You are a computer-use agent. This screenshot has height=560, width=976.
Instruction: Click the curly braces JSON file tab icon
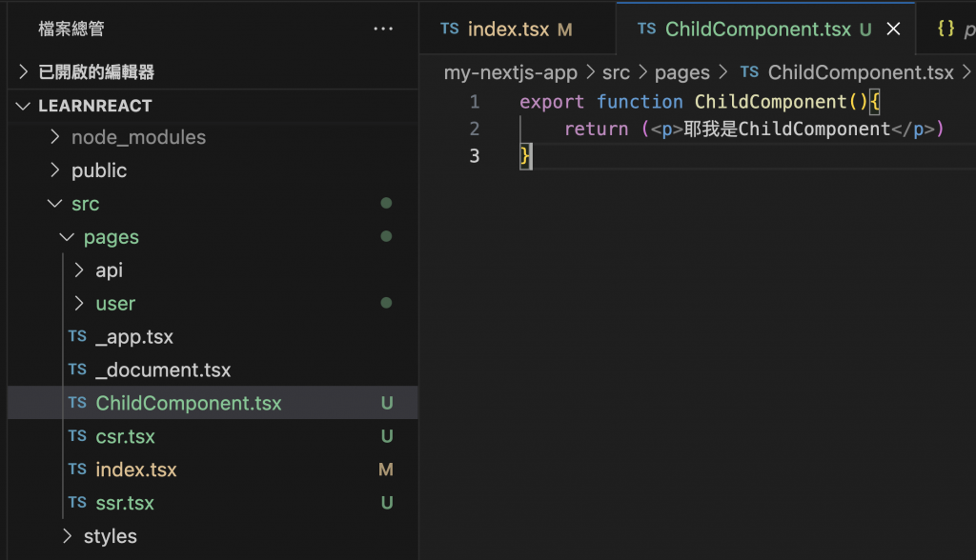point(945,30)
